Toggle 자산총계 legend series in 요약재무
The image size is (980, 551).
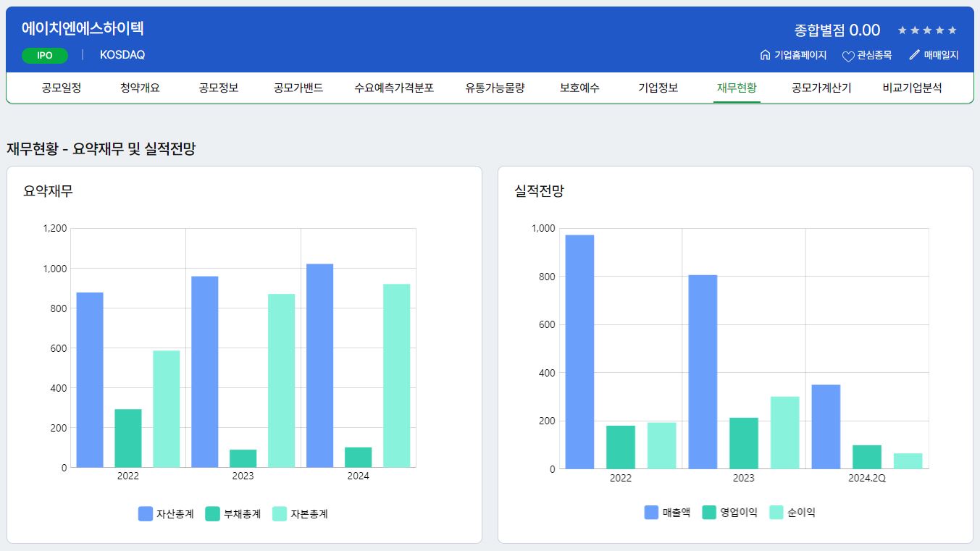167,514
